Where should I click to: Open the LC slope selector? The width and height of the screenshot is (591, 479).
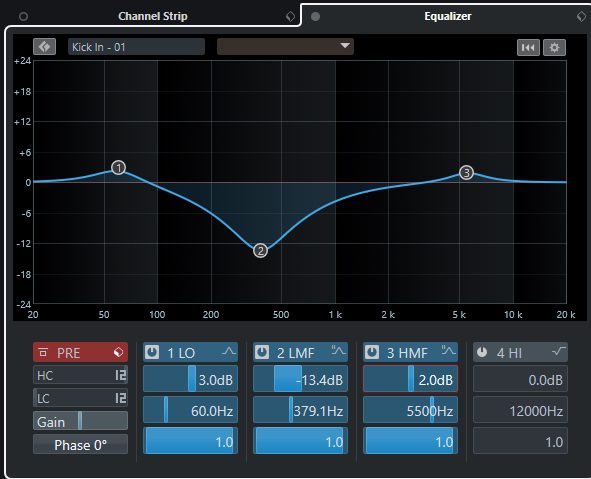coord(121,398)
